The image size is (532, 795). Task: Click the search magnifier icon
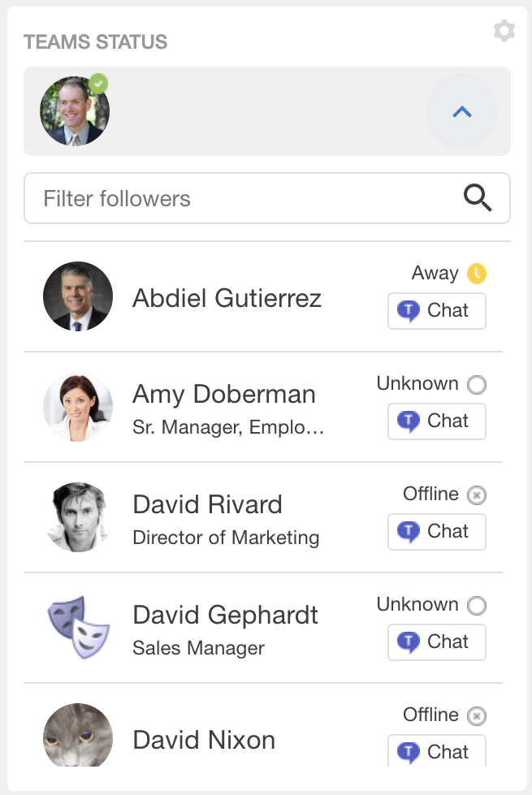pos(478,198)
